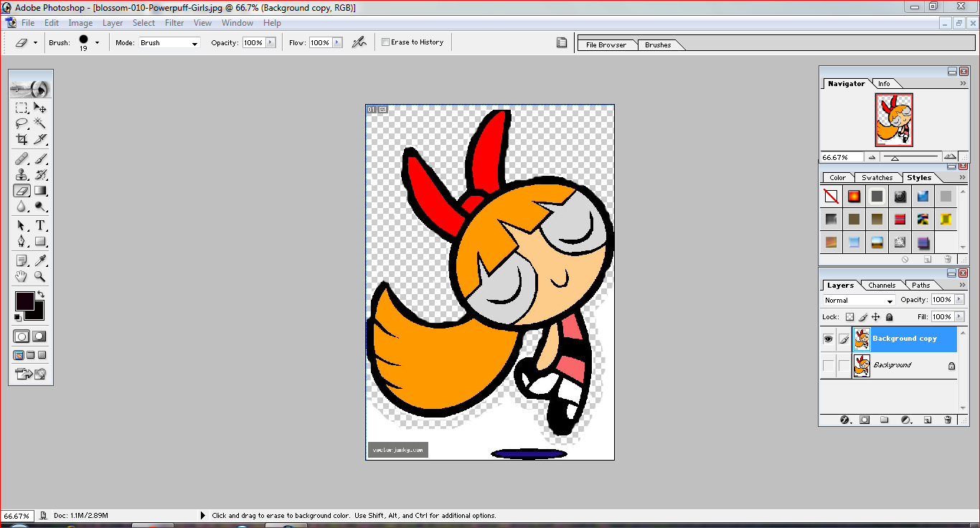The image size is (980, 528).
Task: Add a layer mask
Action: click(x=864, y=420)
